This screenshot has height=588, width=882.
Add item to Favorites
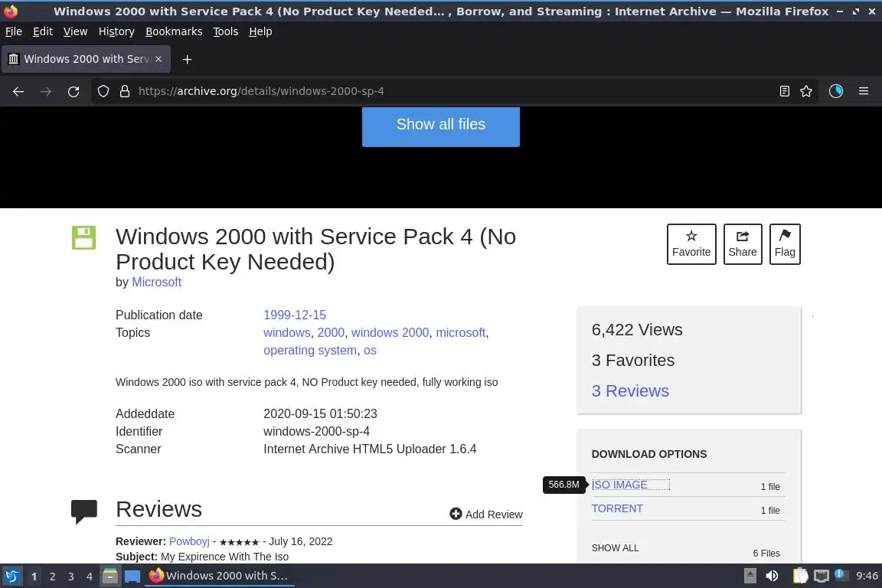coord(691,244)
